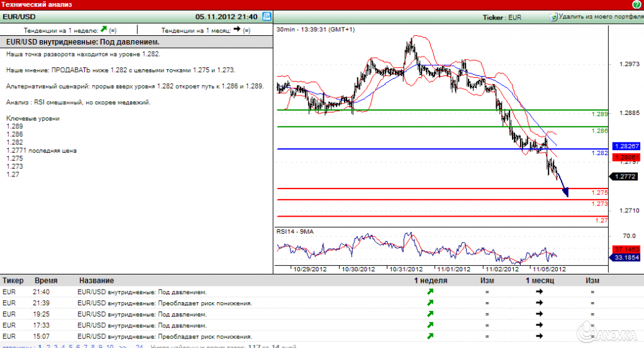The height and width of the screenshot is (348, 644).
Task: Click black 1-month arrow in the 19:25 row
Action: click(539, 314)
